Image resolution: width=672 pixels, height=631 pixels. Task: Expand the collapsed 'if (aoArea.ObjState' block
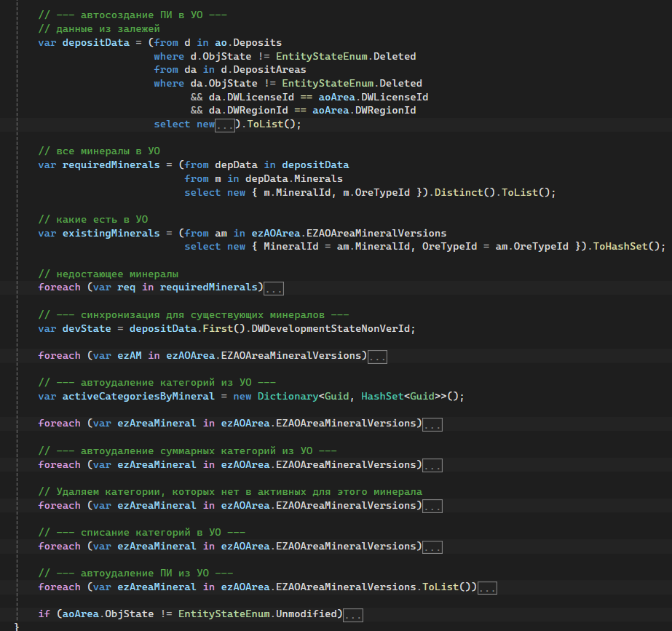353,615
